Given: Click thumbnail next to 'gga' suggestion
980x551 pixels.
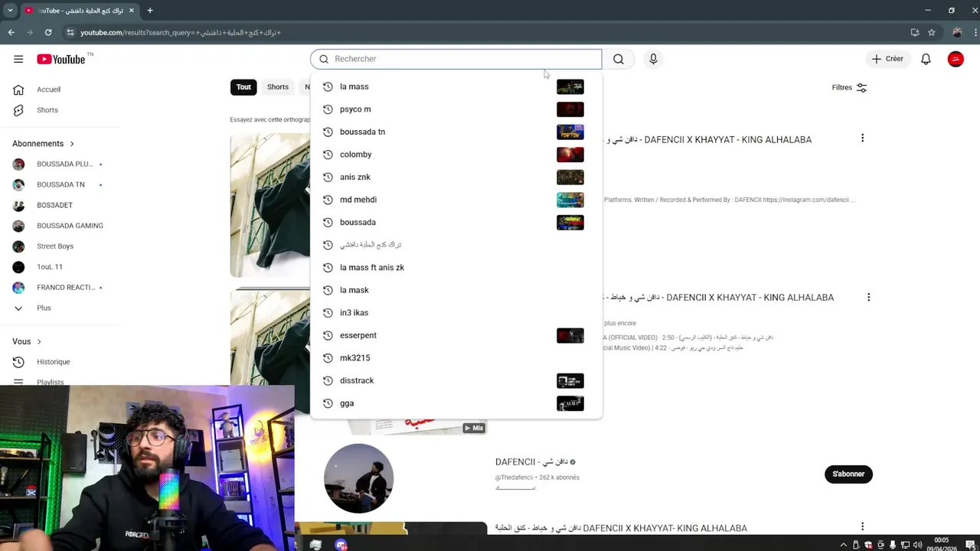Looking at the screenshot, I should click(570, 403).
